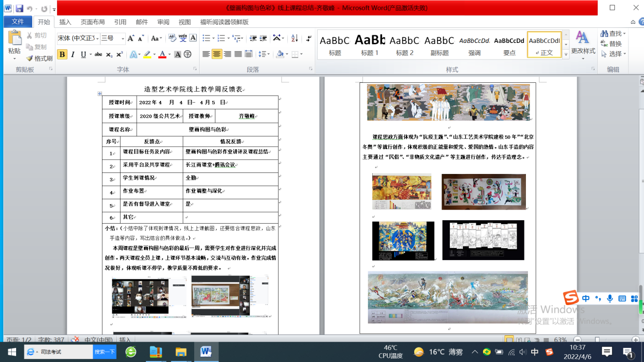Expand the styles gallery more button
This screenshot has width=644, height=362.
coord(566,55)
